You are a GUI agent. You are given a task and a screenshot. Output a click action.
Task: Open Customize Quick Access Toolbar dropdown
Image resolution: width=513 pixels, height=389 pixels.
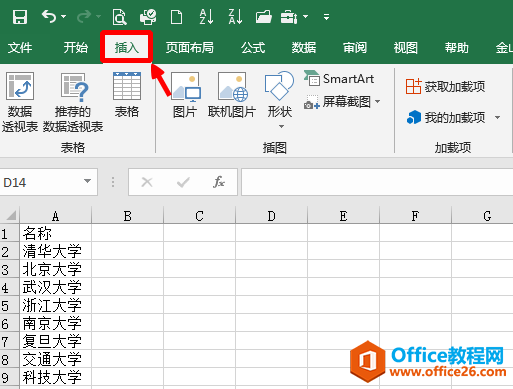coord(327,17)
